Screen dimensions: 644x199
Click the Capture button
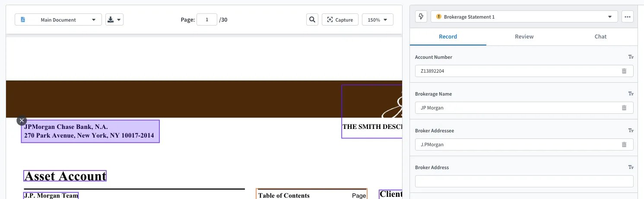pyautogui.click(x=340, y=19)
